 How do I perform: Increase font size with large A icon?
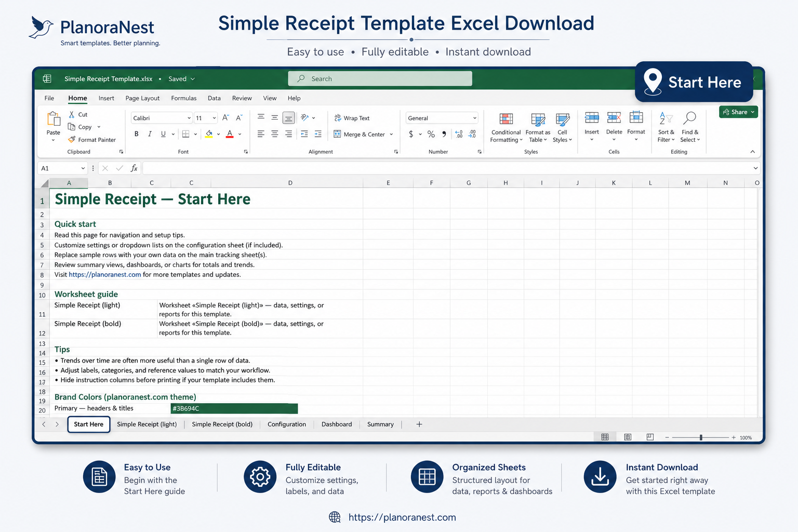coord(225,118)
